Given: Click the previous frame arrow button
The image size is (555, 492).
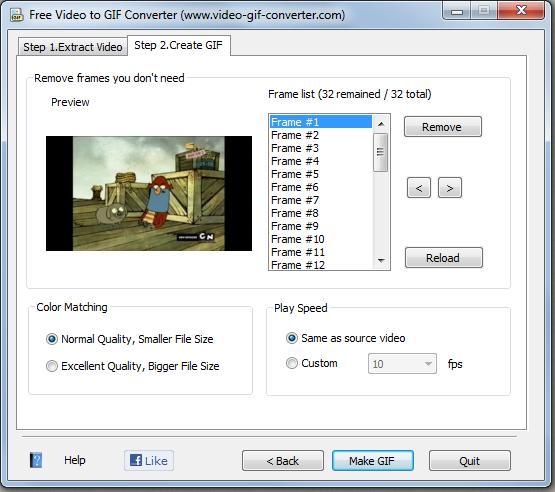Looking at the screenshot, I should pyautogui.click(x=419, y=188).
